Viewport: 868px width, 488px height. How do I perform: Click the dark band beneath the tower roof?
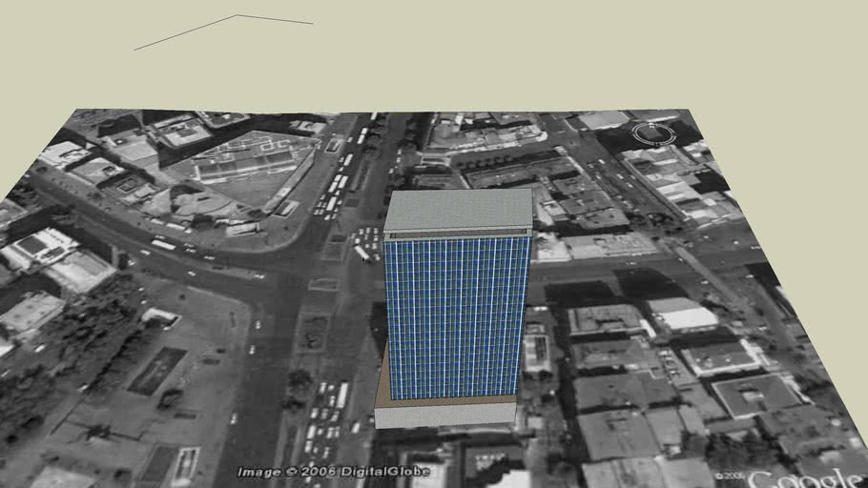[458, 234]
